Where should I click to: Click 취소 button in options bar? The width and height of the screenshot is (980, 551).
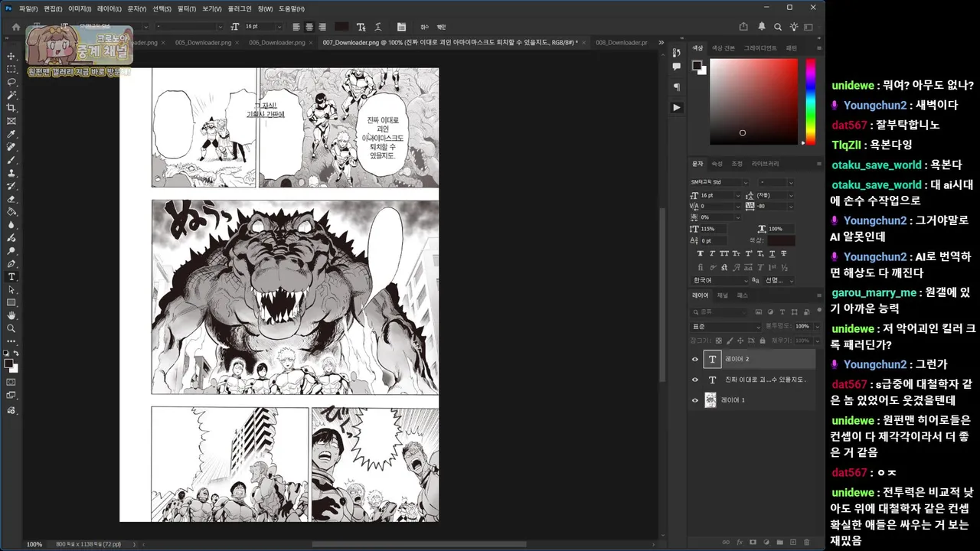tap(426, 27)
